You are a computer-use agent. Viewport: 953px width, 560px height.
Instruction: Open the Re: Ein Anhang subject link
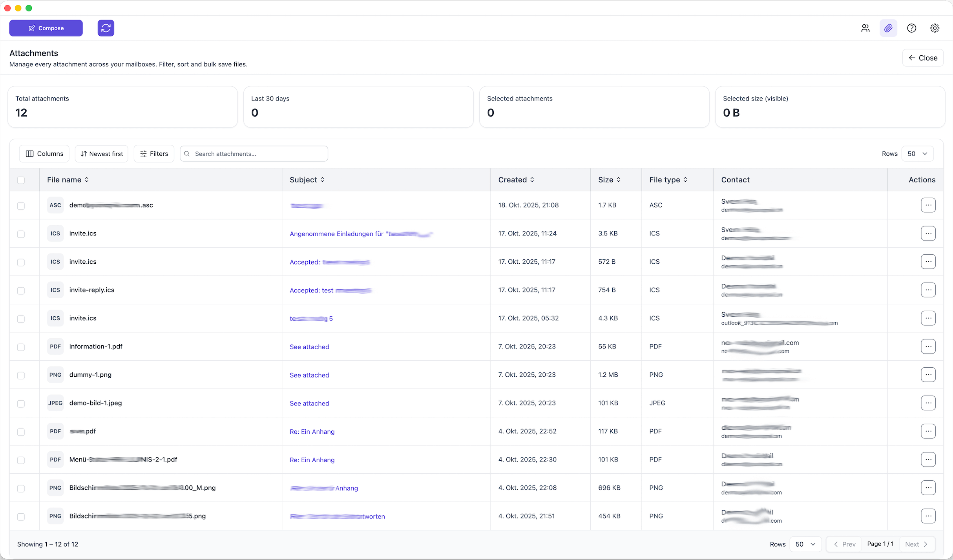pos(312,432)
